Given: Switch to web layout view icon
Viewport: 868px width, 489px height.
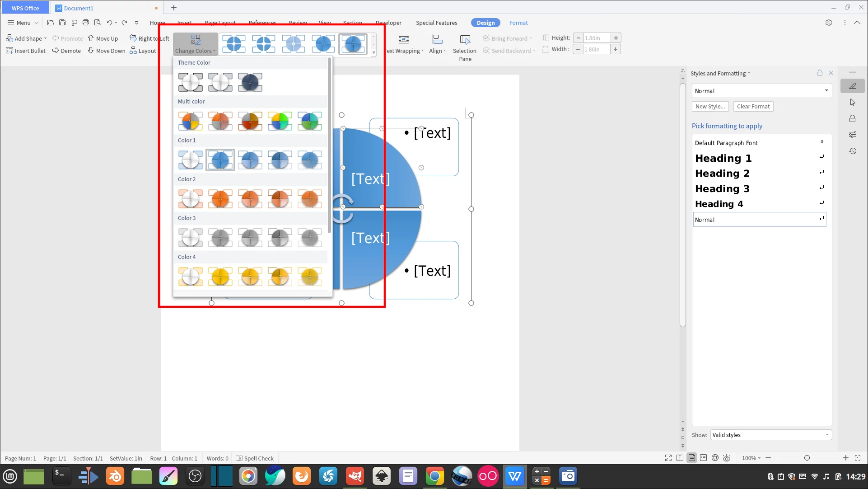Looking at the screenshot, I should coord(715,458).
